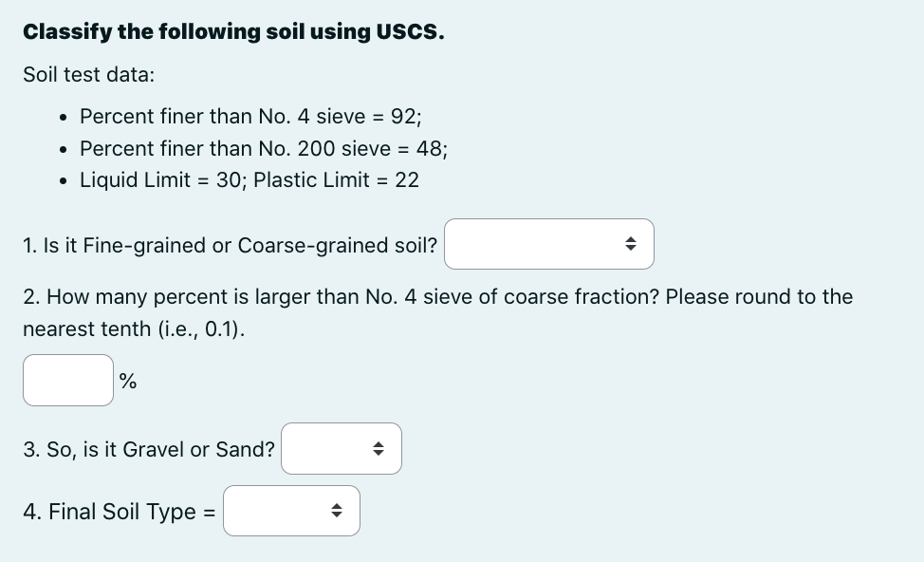
Task: Click the up arrow on Gravel or Sand selector
Action: pos(379,444)
